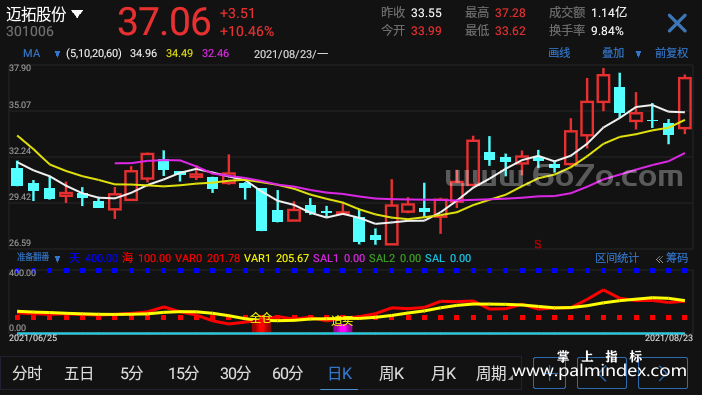702x395 pixels.
Task: Click the crosshair plus icon button
Action: [x=549, y=373]
